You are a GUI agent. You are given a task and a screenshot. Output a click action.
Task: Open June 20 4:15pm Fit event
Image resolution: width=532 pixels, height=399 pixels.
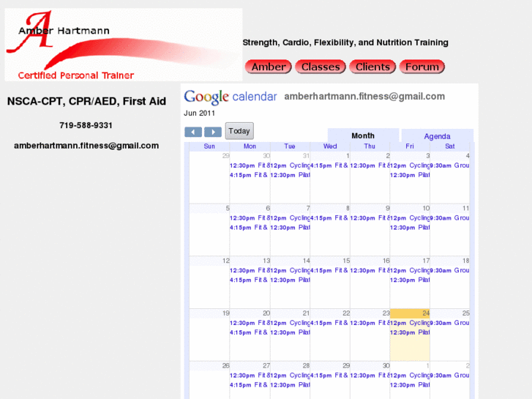[249, 332]
